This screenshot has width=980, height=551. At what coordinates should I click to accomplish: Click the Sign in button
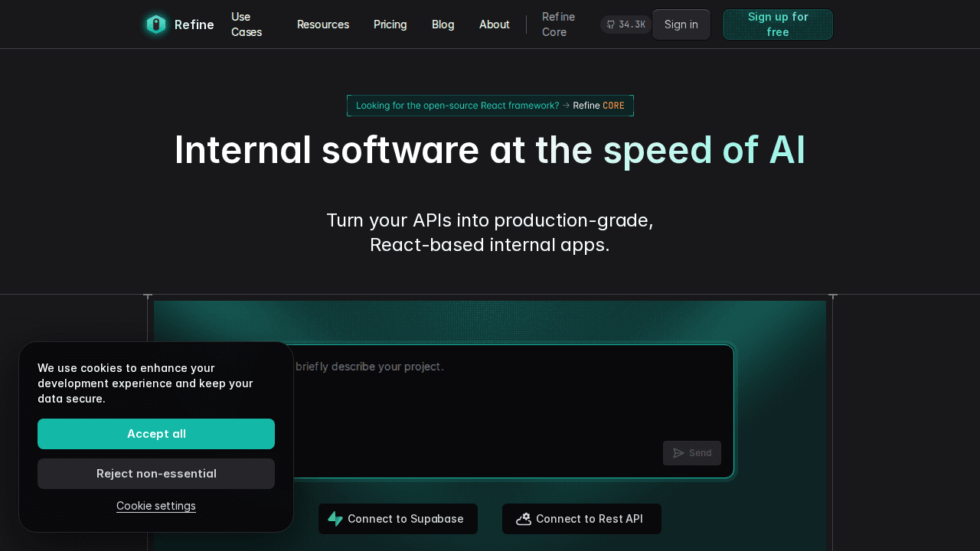click(681, 24)
